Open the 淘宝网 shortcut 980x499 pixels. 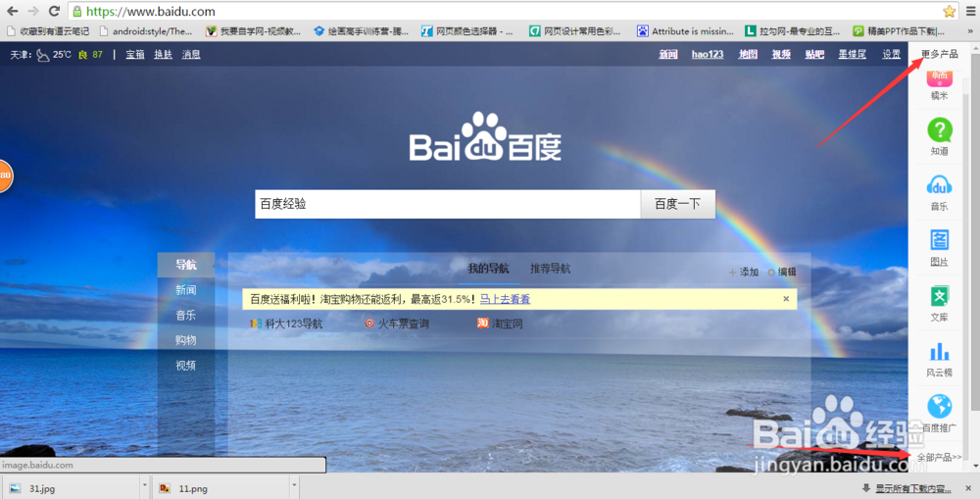(500, 324)
